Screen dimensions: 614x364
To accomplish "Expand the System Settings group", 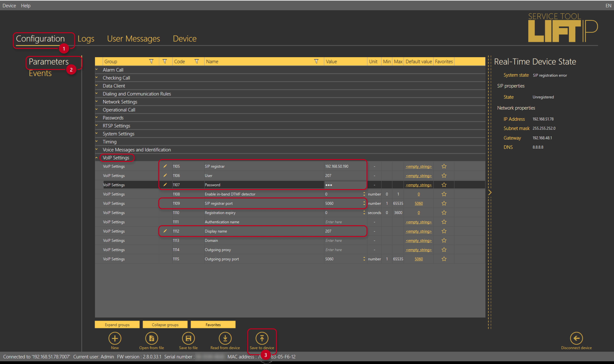I will (96, 133).
